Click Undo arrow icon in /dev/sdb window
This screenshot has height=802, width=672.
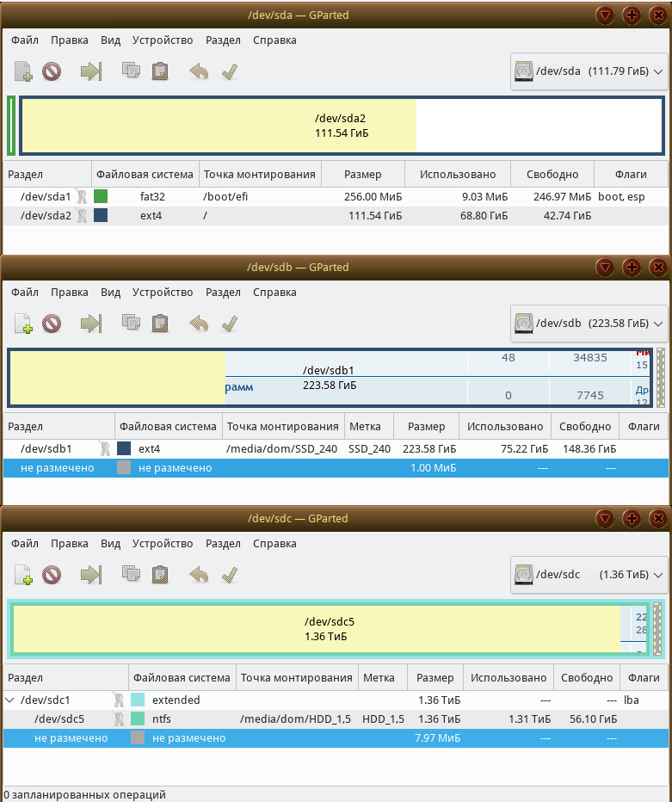coord(199,324)
